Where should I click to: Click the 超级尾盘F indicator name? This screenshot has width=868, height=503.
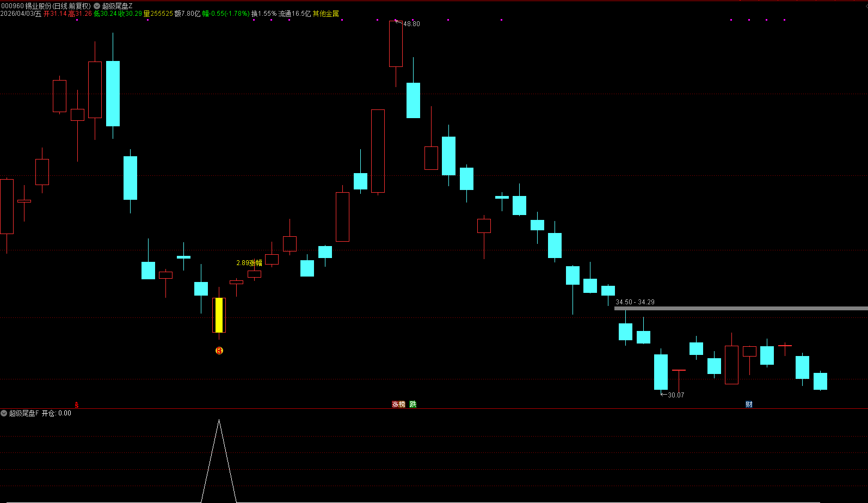(24, 413)
